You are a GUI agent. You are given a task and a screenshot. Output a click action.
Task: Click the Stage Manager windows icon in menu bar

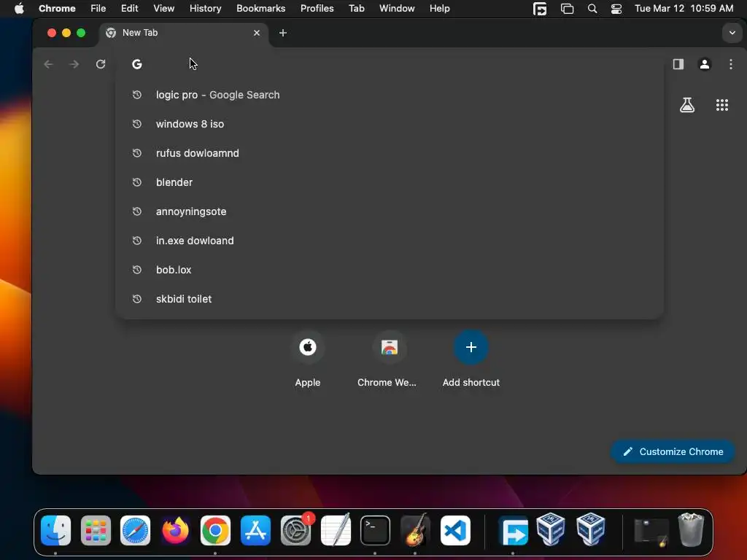[x=567, y=9]
